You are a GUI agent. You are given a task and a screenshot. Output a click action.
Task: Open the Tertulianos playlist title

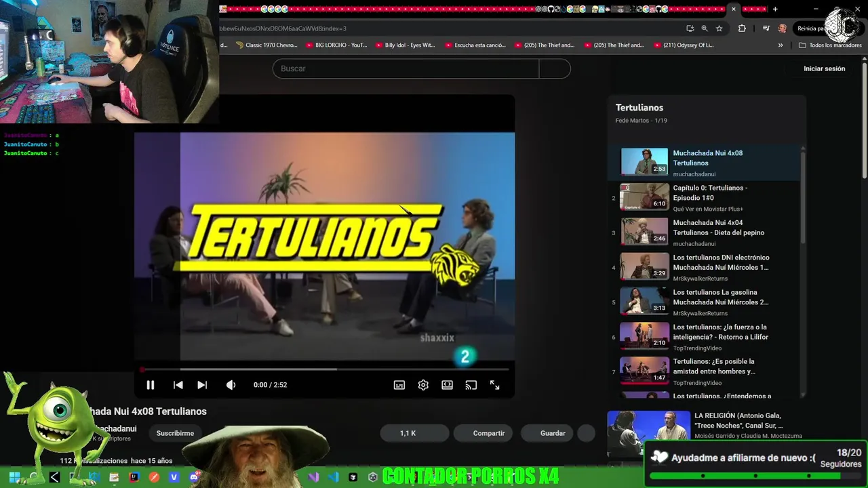(639, 108)
